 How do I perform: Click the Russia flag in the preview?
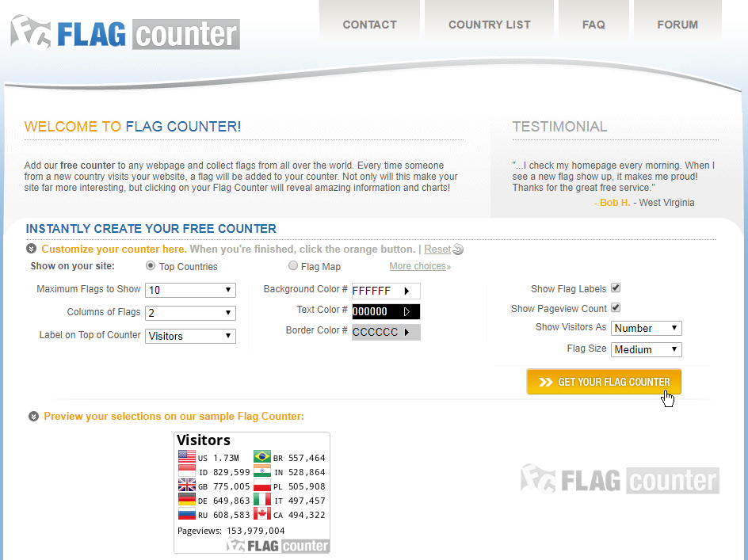(x=186, y=514)
